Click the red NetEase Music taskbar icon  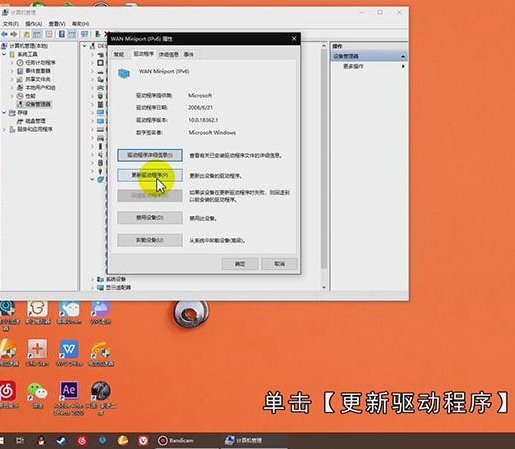click(x=82, y=441)
